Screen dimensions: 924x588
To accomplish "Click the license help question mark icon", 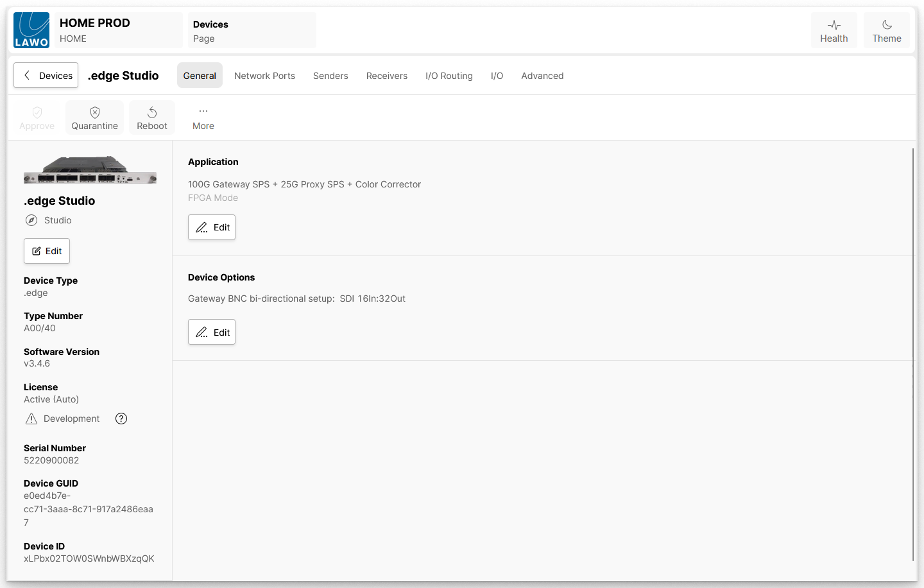I will (x=121, y=419).
